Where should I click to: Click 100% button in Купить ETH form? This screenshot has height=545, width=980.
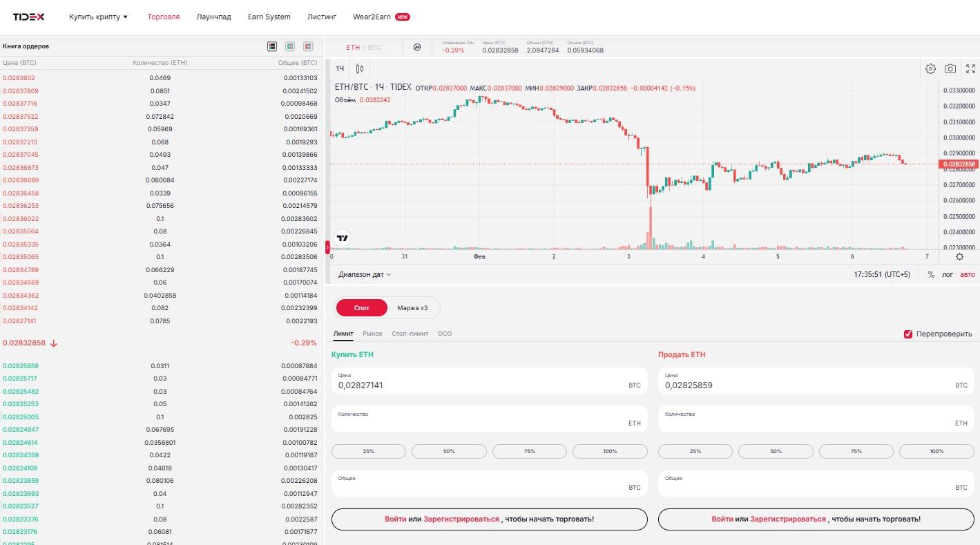610,451
